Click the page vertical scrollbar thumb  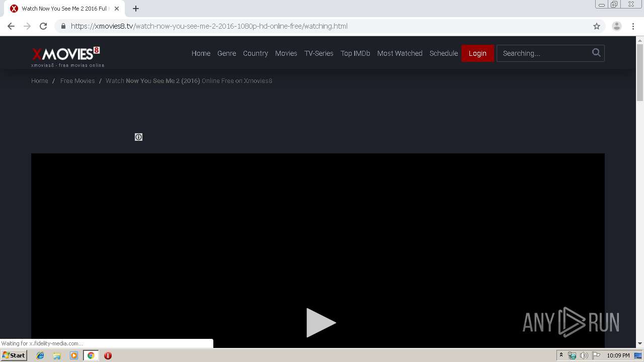640,72
